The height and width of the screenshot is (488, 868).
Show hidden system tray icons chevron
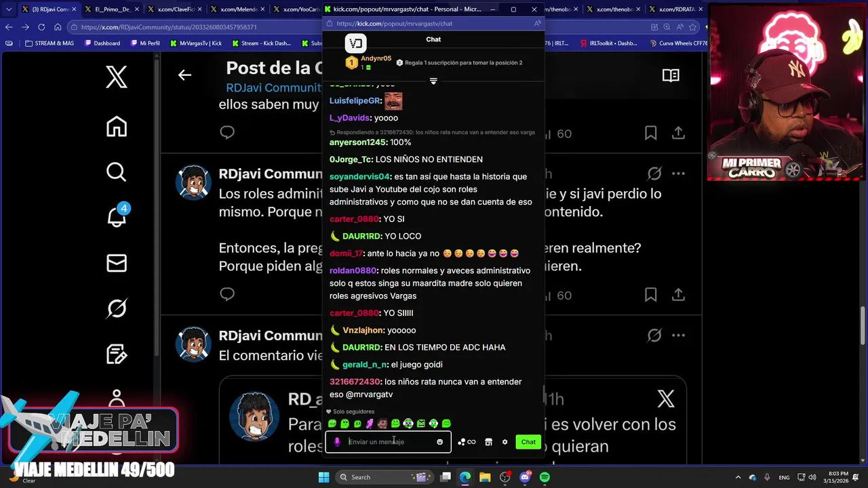[x=738, y=477]
